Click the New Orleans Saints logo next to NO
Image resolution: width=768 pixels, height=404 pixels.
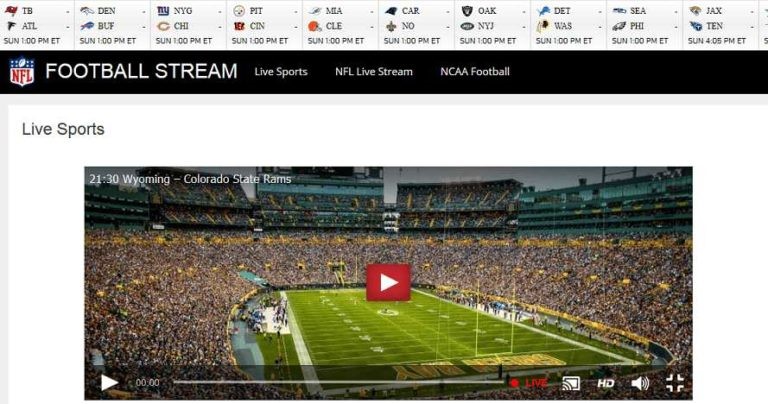(x=391, y=26)
